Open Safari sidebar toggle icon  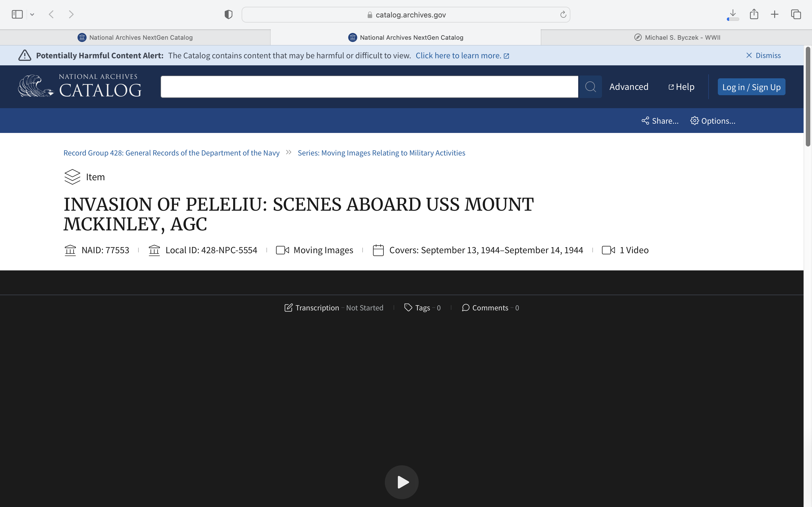[x=17, y=14]
